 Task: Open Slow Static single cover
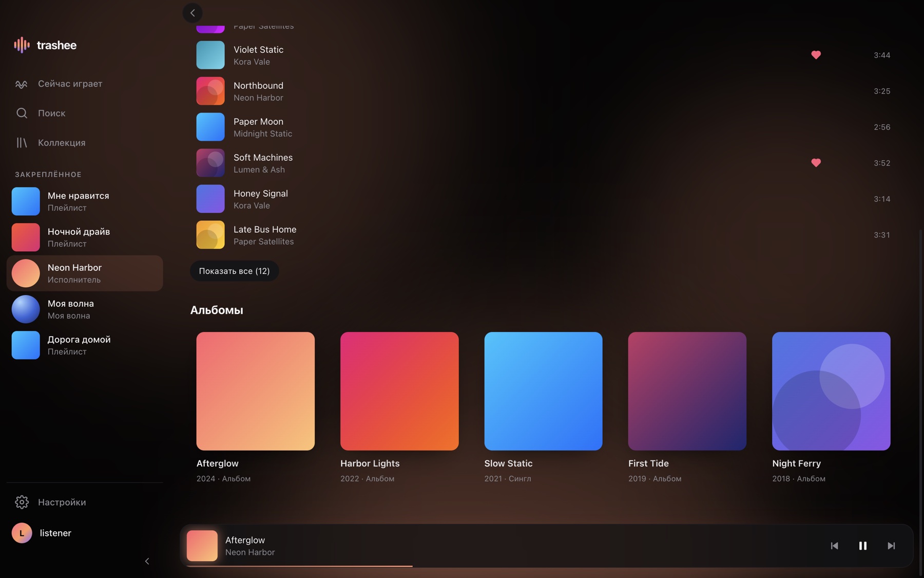click(543, 391)
